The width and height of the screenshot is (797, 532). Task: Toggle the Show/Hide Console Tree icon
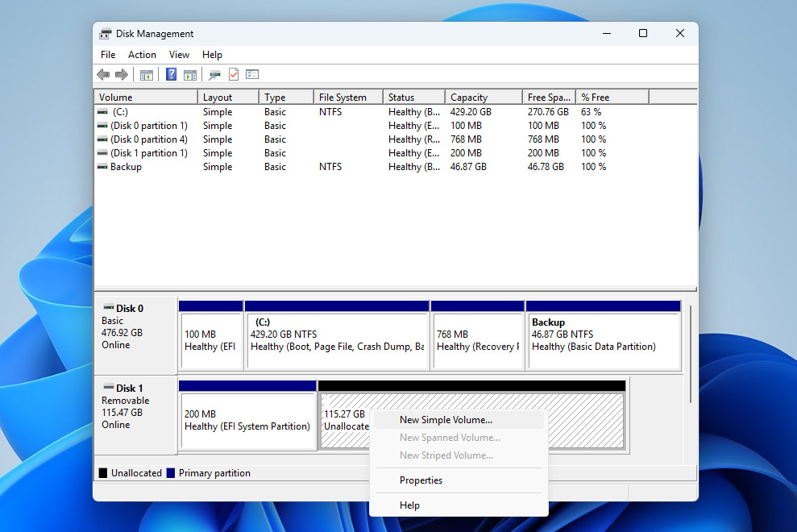(x=147, y=74)
